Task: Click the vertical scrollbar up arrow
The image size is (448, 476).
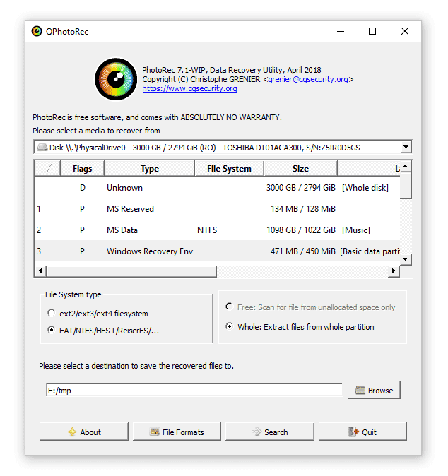Action: coord(406,167)
